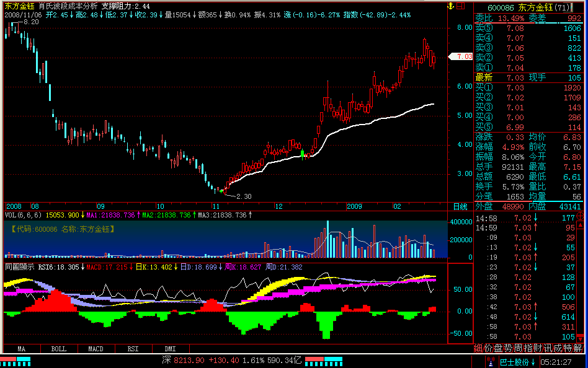Screen dimensions: 588x368
Task: Click the 卖① ask row at 7.04
Action: (528, 68)
